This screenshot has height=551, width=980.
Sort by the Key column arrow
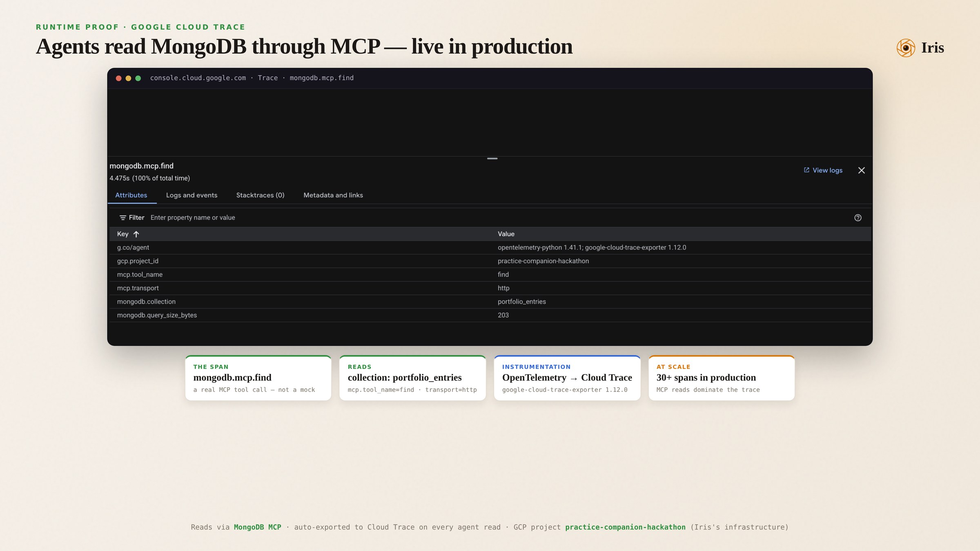tap(136, 234)
